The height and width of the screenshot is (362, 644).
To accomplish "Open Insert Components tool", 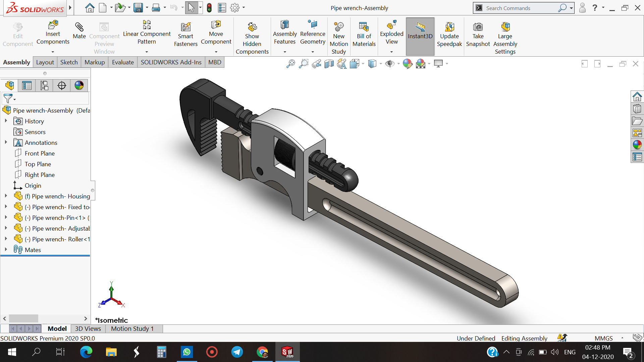I will pyautogui.click(x=53, y=33).
